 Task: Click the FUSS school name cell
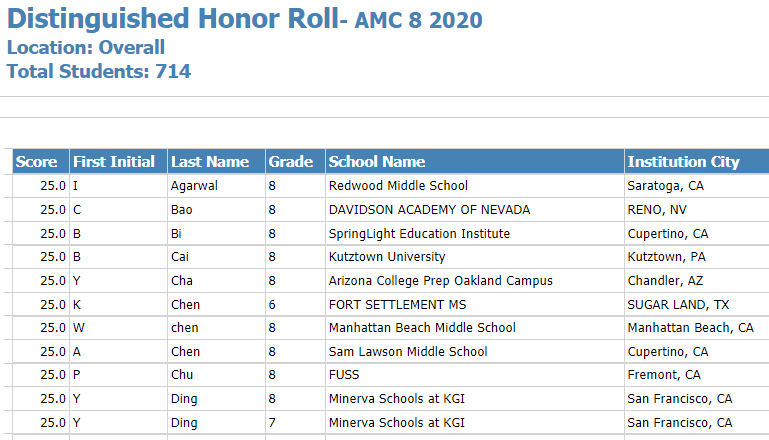[x=475, y=375]
